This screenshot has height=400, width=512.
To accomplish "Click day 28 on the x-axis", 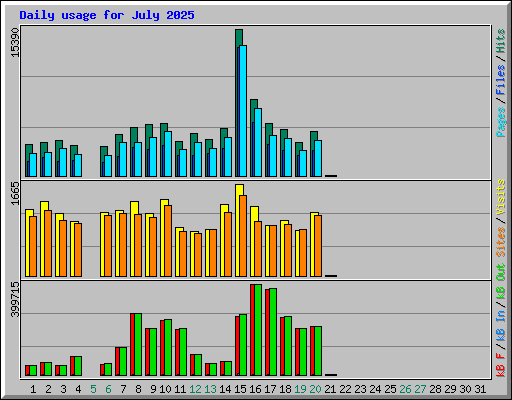I will point(435,389).
